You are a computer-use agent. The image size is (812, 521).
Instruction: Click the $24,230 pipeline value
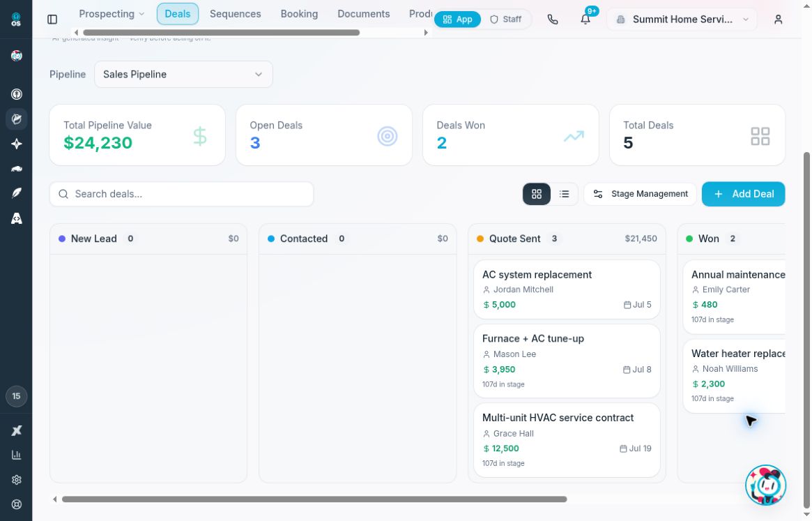[x=98, y=142]
